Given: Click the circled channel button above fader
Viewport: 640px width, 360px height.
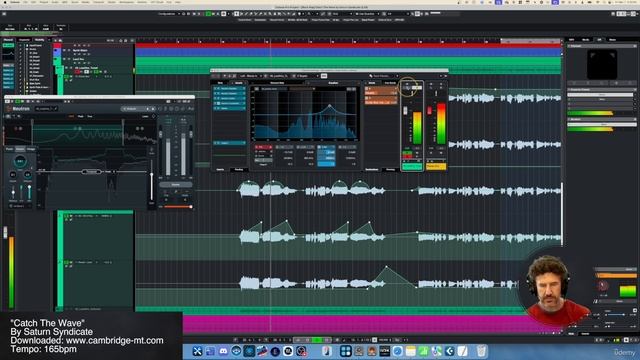Looking at the screenshot, I should tap(407, 87).
